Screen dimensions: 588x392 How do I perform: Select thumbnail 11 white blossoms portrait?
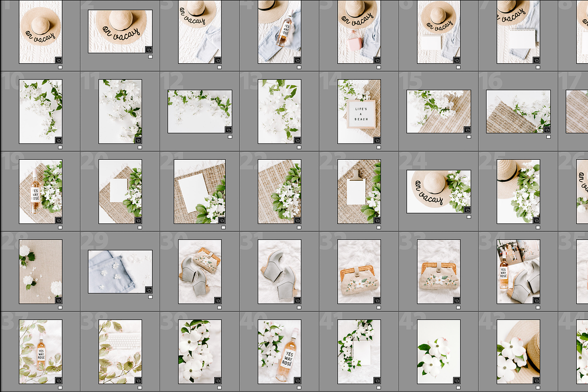120,112
